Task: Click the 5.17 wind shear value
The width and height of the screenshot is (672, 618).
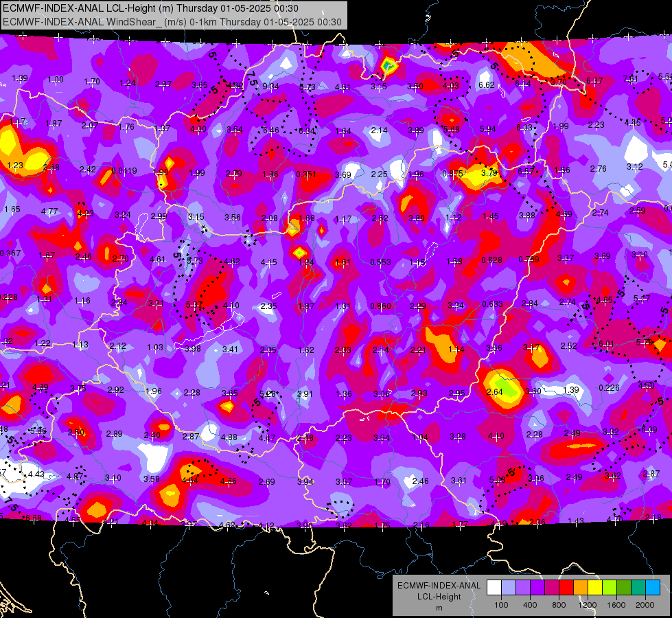Action: pos(642,298)
